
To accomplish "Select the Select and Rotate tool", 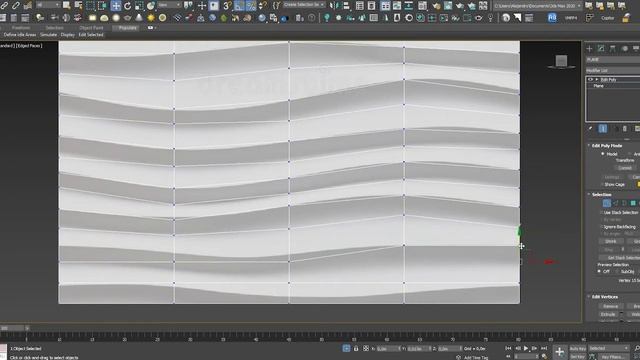I will (x=127, y=6).
